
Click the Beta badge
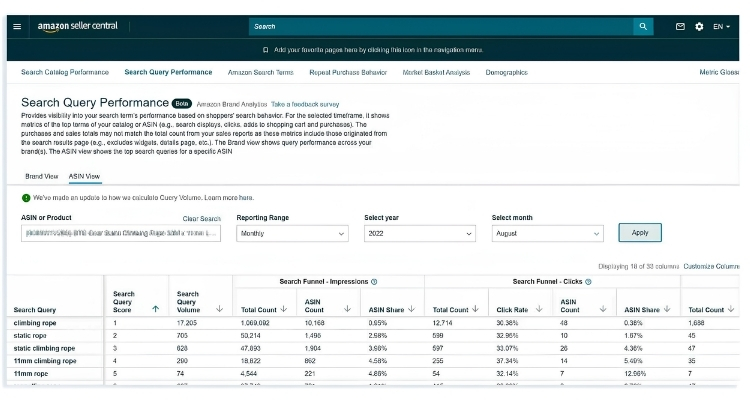(182, 103)
